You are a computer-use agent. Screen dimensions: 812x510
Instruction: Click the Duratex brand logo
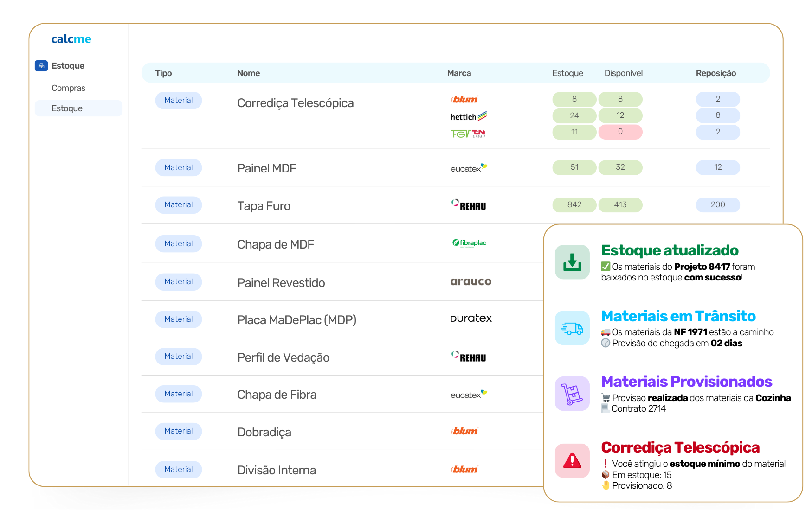(470, 319)
